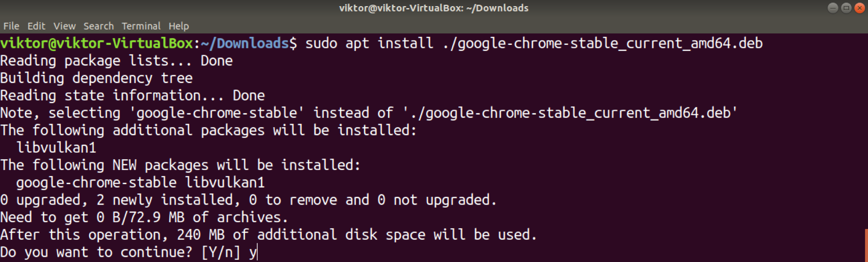Click google-chrome-stable in the NEW packages list
Image resolution: width=868 pixels, height=262 pixels.
(x=96, y=183)
